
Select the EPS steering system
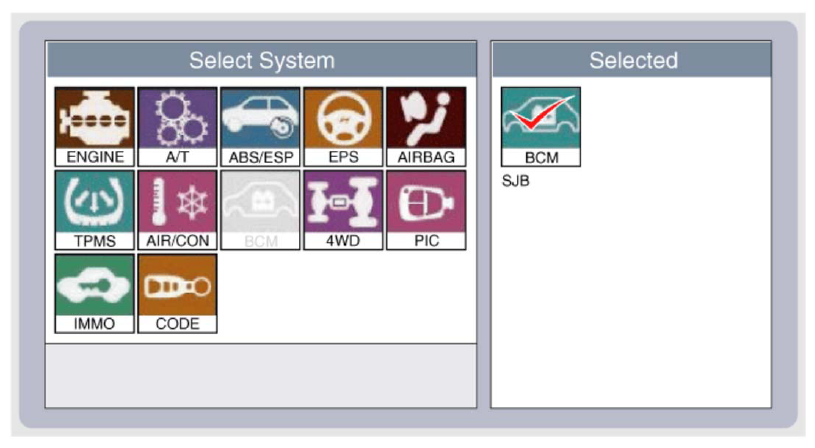[x=343, y=126]
